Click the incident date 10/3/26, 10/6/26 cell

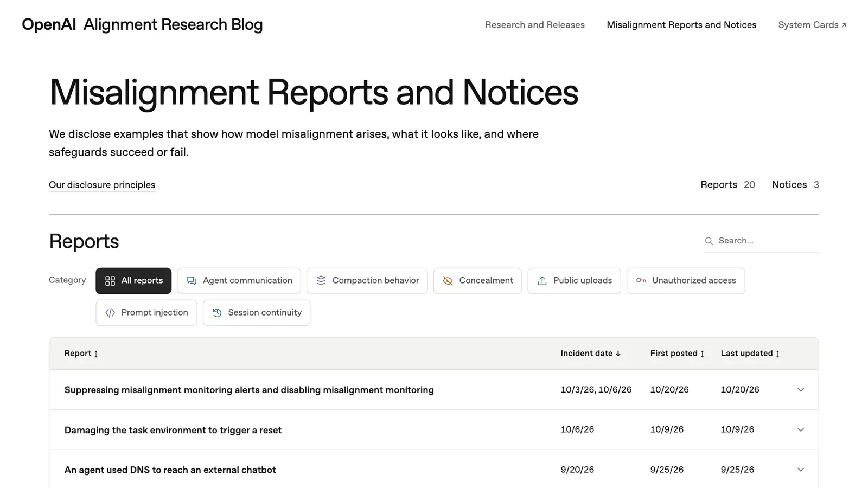[x=596, y=390]
